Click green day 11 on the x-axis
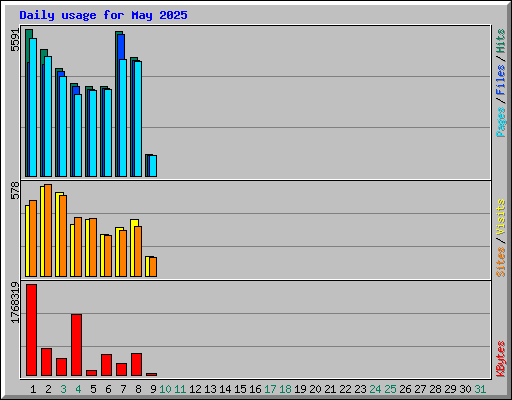 click(180, 389)
